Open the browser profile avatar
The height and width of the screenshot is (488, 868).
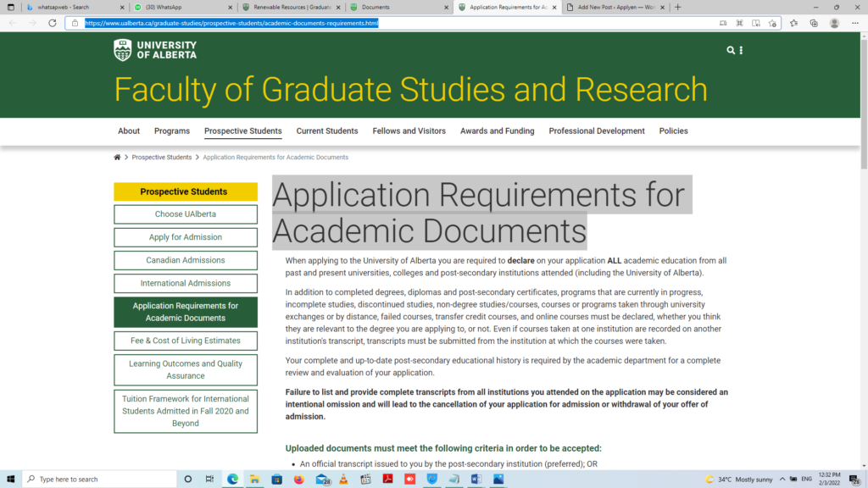[834, 23]
